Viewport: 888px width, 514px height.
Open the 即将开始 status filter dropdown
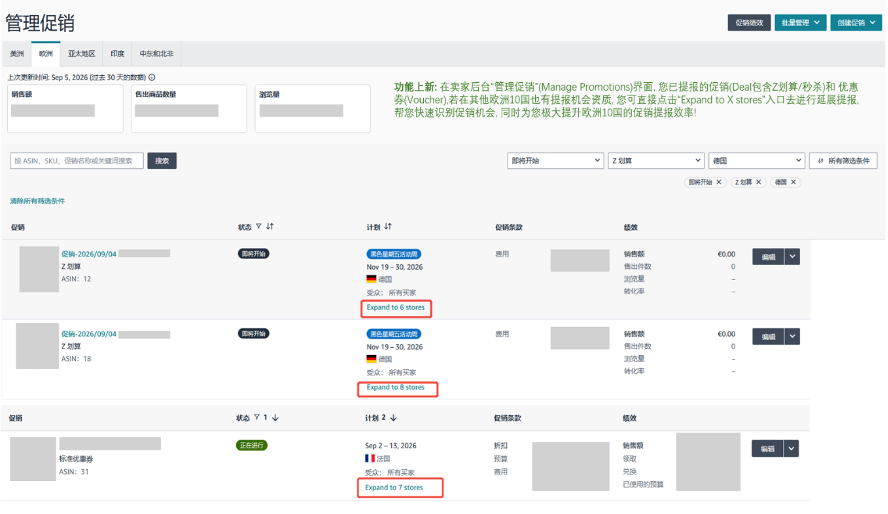[x=555, y=161]
